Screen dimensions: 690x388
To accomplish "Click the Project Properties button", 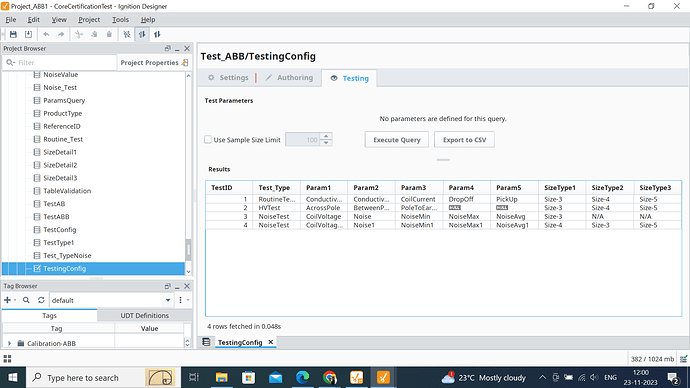I will [154, 62].
